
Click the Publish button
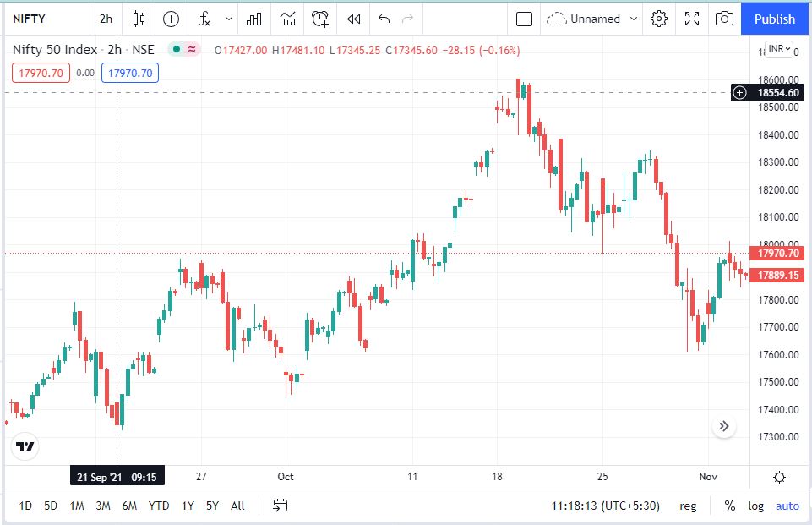pyautogui.click(x=775, y=19)
